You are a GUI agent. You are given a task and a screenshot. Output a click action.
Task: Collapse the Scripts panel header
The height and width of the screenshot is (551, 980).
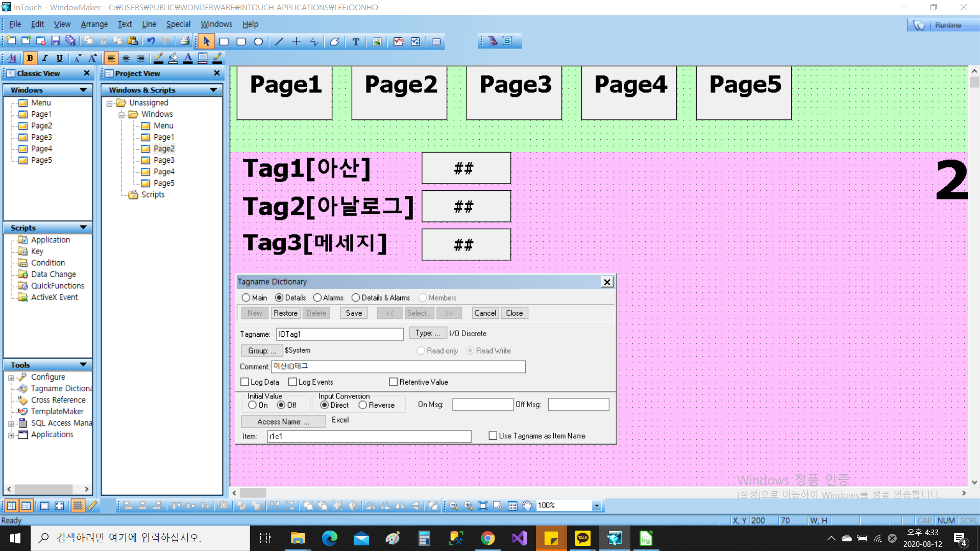(x=83, y=228)
